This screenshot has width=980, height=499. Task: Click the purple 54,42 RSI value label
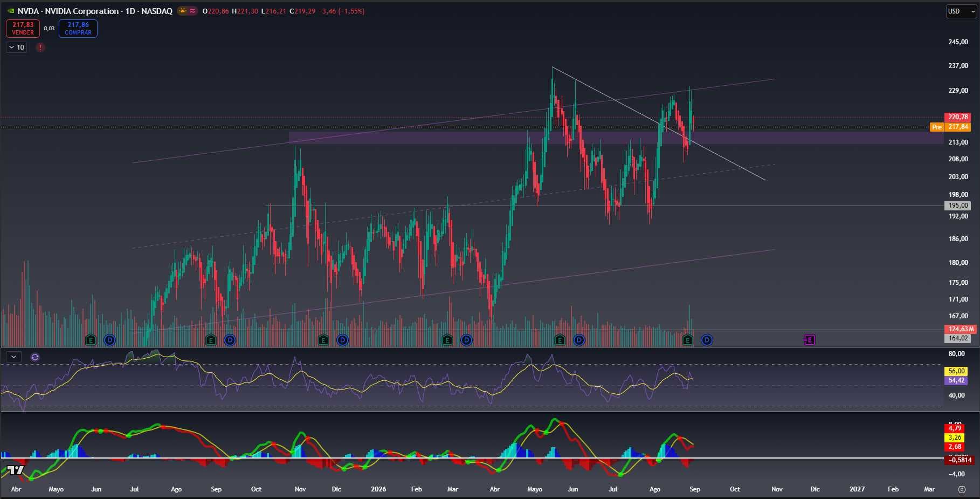956,380
